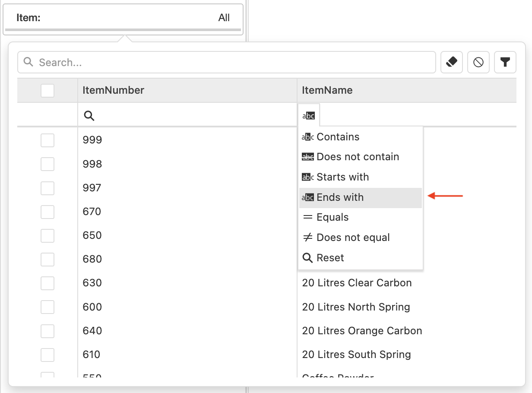The width and height of the screenshot is (532, 393).
Task: Click item number 998
Action: [92, 164]
